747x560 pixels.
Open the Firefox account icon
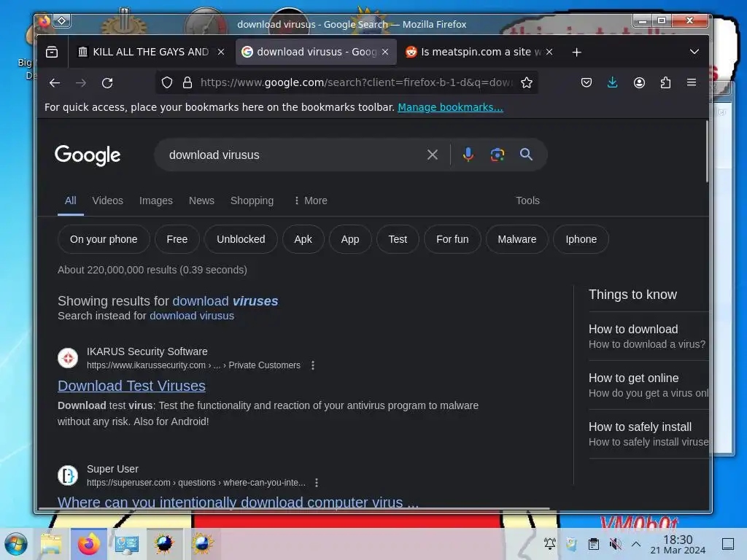[639, 83]
